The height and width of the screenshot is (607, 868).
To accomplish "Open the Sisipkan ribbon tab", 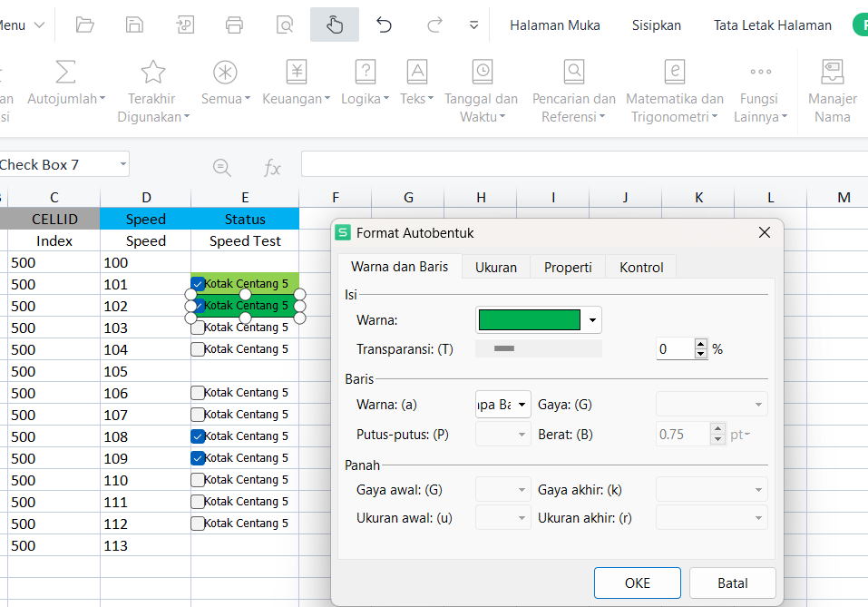I will 656,24.
